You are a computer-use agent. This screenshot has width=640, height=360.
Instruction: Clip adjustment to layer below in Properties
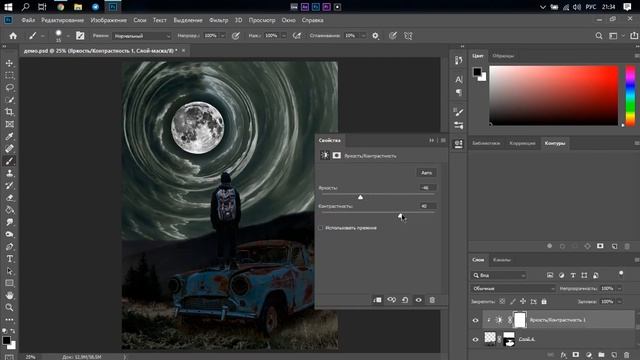point(377,300)
